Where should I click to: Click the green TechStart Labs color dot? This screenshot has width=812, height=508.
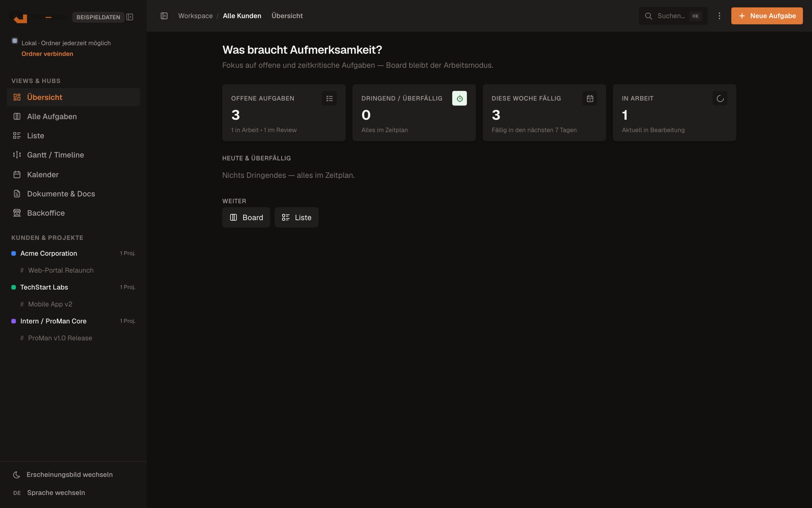[13, 287]
